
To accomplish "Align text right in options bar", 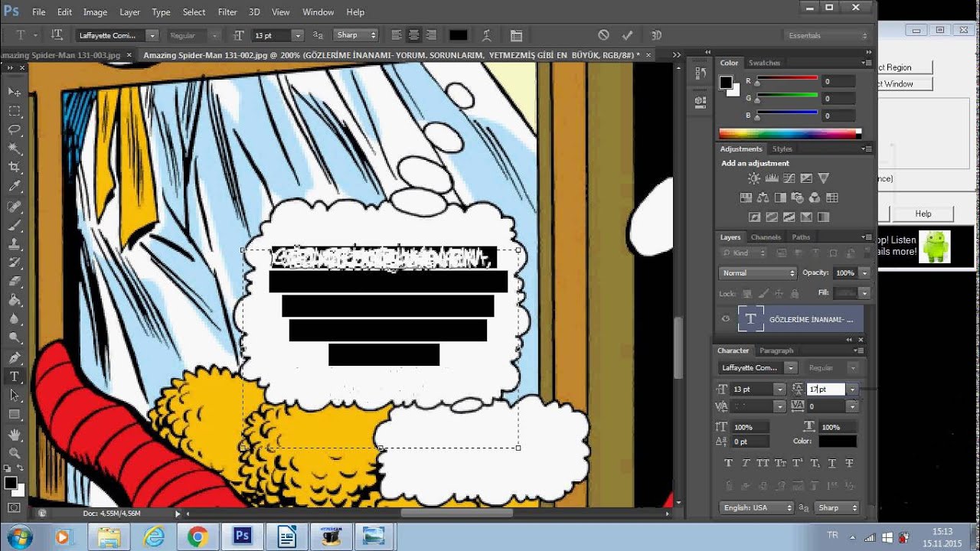I will tap(431, 35).
